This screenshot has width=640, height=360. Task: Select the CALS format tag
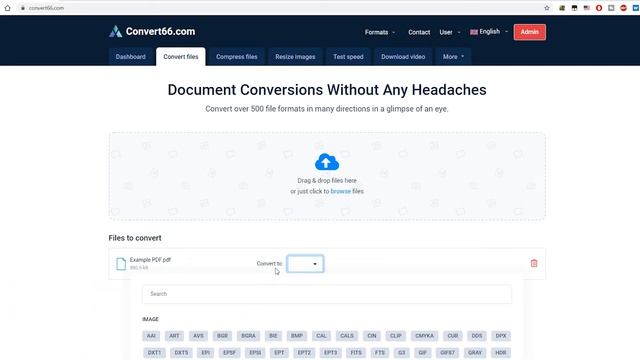click(x=347, y=336)
